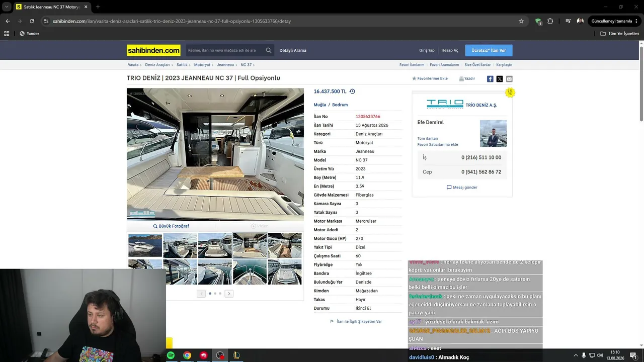Click the main boat interior photo

pos(215,154)
